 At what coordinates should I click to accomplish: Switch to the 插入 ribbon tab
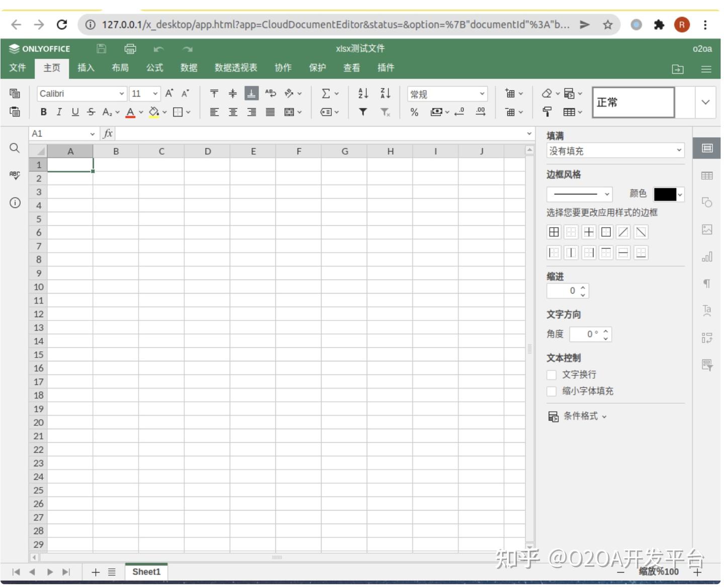(x=85, y=68)
